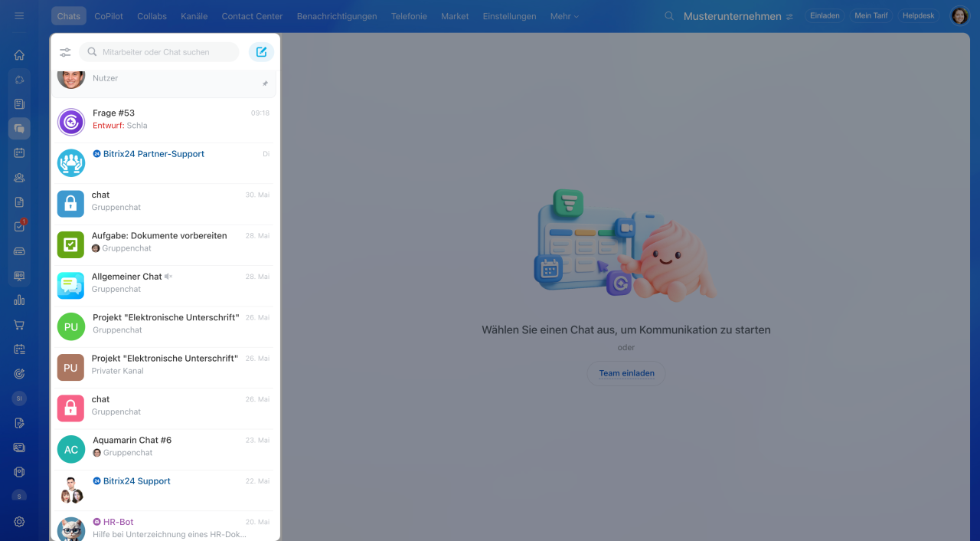Screen dimensions: 980x541
Task: Click the SI circle in sidebar
Action: pos(19,398)
